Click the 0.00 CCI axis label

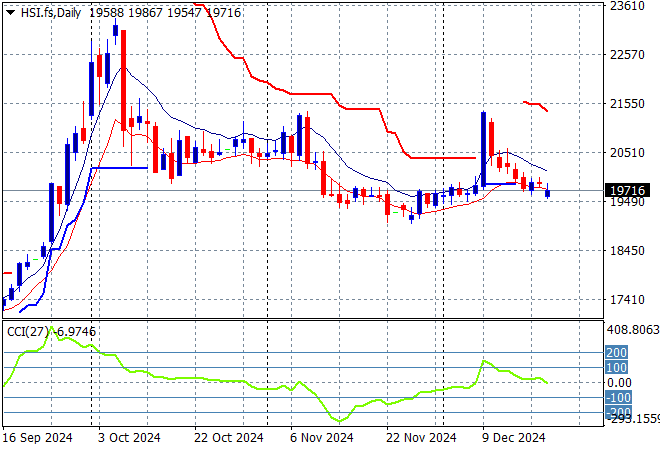[x=620, y=382]
